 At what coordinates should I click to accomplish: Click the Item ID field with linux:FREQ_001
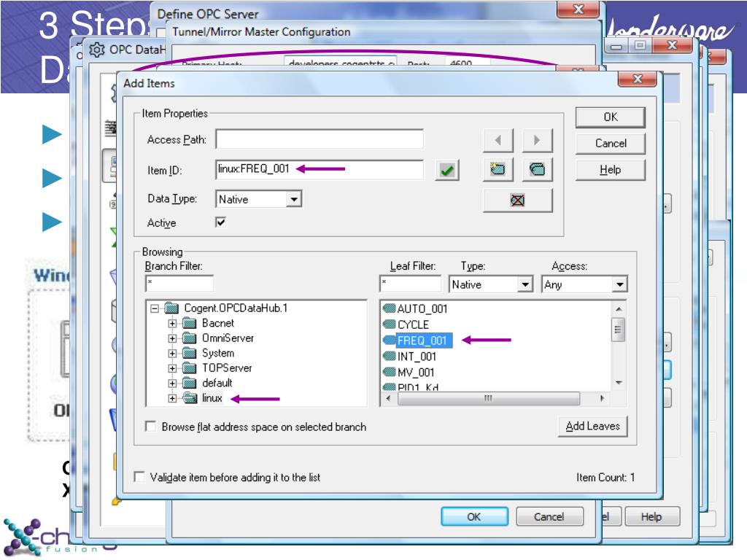(320, 169)
